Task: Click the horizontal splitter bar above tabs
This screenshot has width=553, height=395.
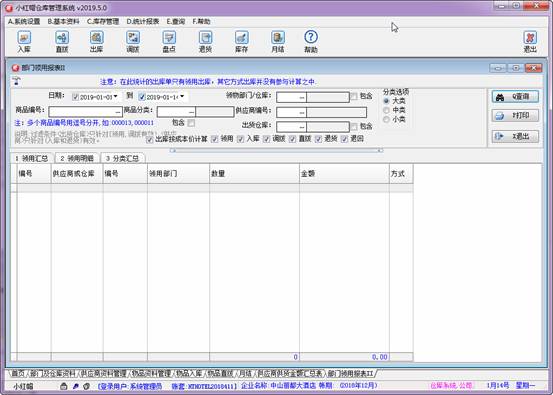Action: (x=276, y=151)
